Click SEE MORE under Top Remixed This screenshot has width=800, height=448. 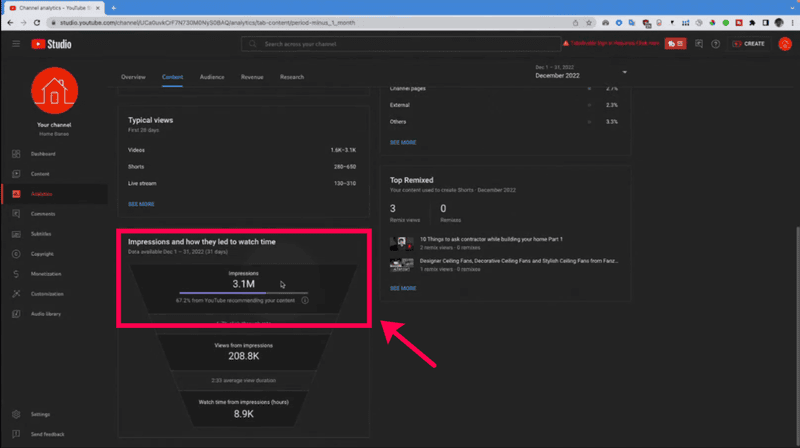tap(403, 288)
